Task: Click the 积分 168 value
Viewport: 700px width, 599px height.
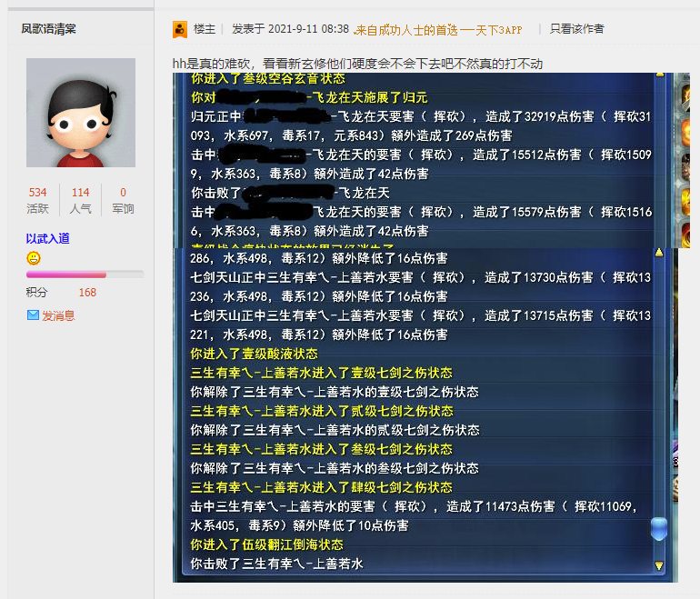Action: coord(87,293)
